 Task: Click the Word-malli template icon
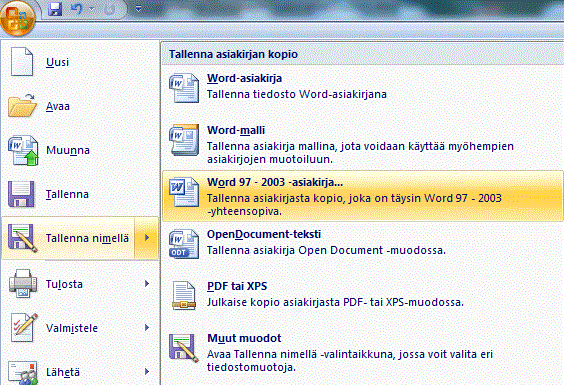pos(184,140)
